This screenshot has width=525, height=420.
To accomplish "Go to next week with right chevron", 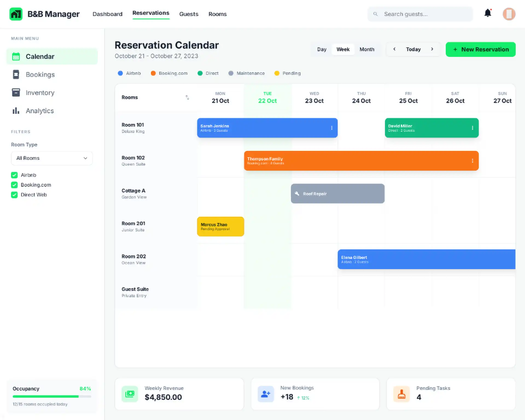I will tap(432, 49).
